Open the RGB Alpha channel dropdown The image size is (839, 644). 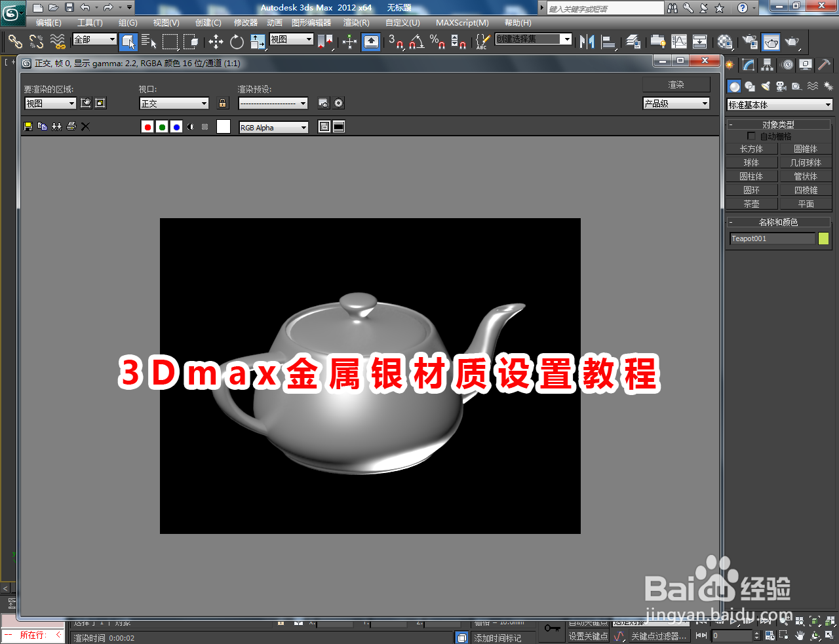[273, 126]
